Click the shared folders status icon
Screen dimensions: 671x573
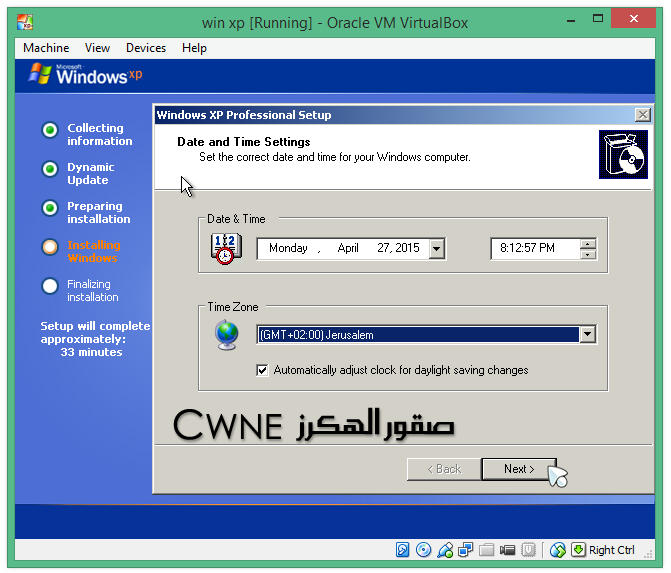click(486, 550)
